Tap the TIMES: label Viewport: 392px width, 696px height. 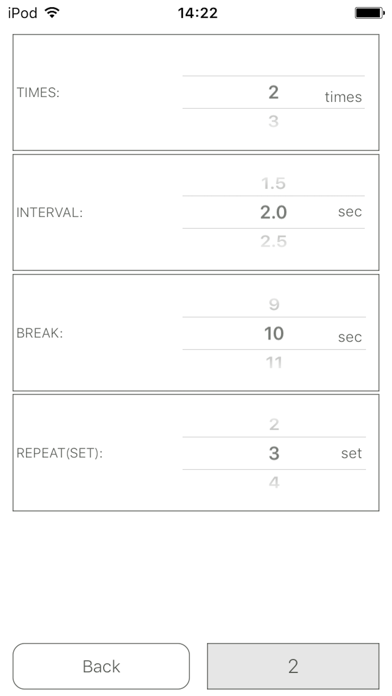pyautogui.click(x=38, y=93)
